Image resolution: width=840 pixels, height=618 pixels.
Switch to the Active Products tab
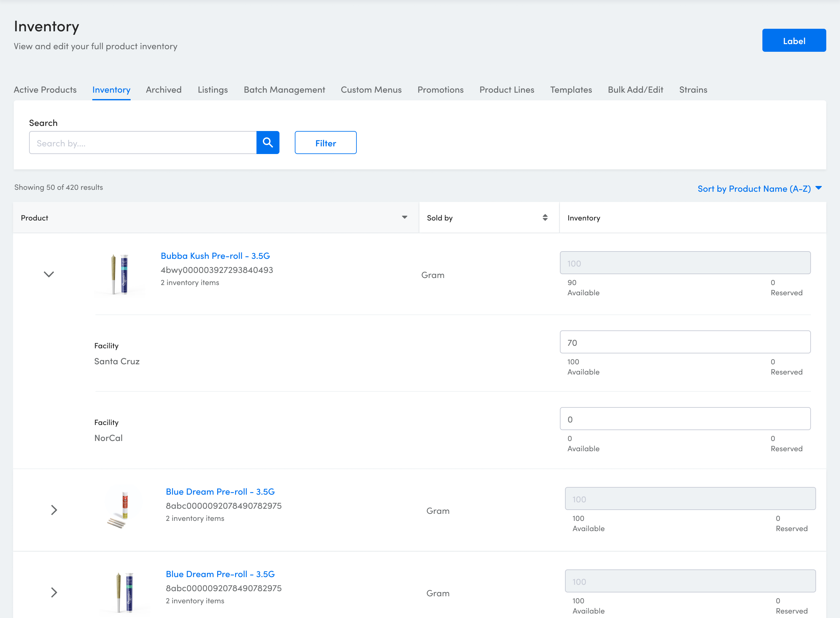(45, 90)
